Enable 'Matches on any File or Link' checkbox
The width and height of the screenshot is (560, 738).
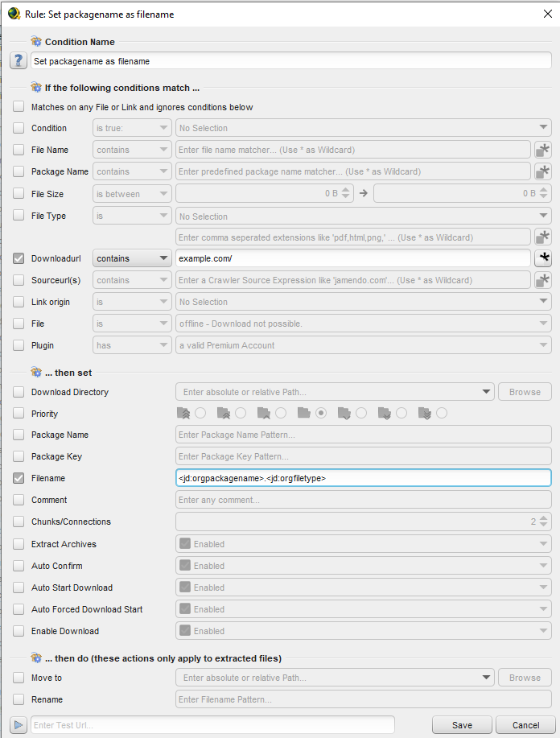tap(19, 107)
